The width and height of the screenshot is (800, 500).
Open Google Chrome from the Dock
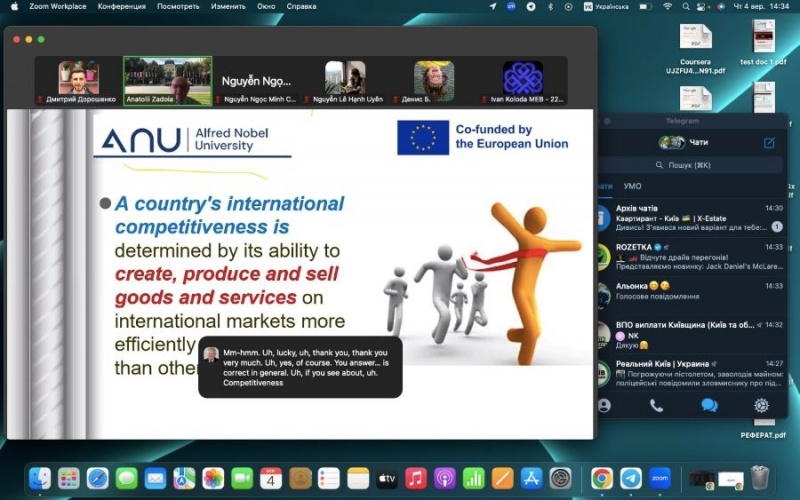(x=601, y=478)
